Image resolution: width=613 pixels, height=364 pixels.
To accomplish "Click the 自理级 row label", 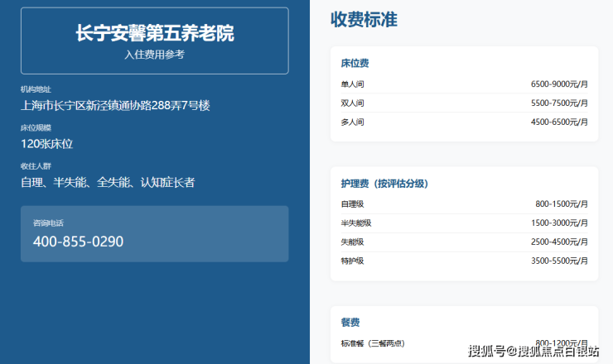I will click(353, 204).
